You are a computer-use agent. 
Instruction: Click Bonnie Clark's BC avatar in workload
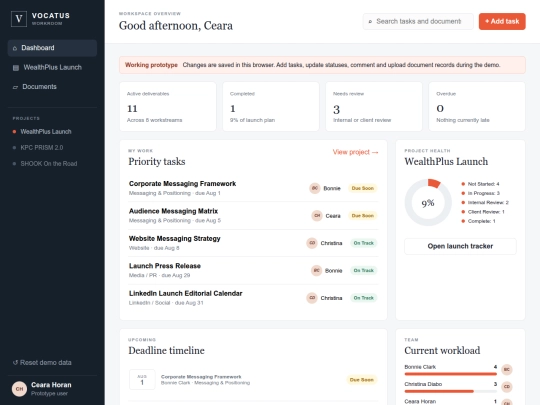[x=507, y=370]
